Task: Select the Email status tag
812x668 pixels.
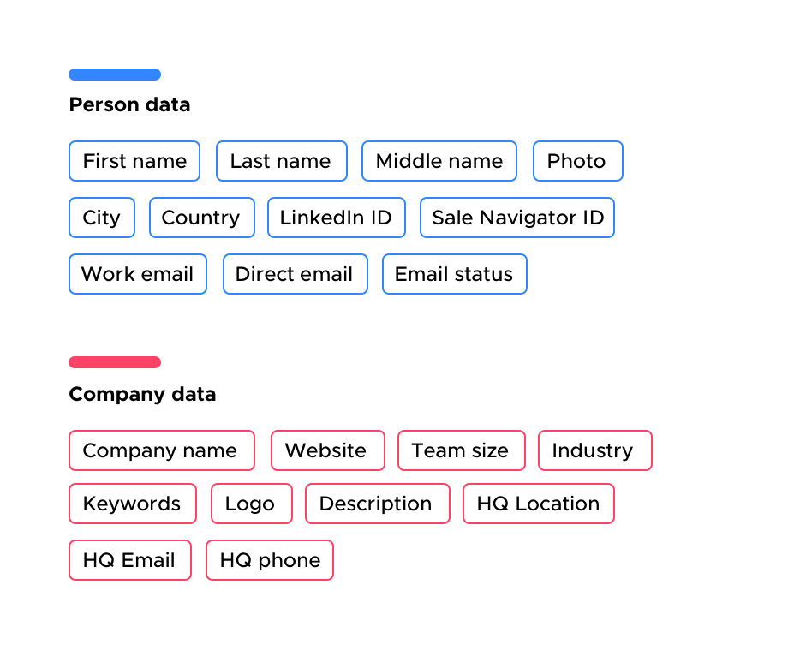Action: point(454,274)
